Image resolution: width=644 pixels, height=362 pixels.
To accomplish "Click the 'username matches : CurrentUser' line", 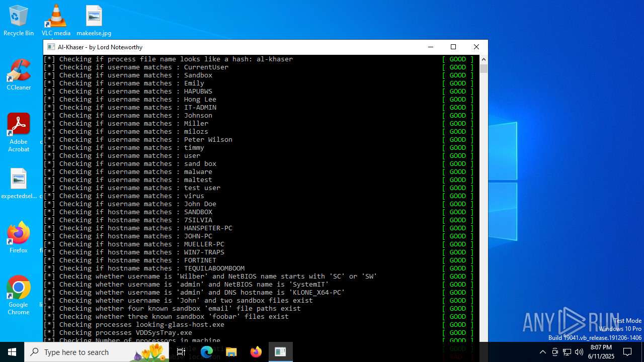I will (136, 67).
